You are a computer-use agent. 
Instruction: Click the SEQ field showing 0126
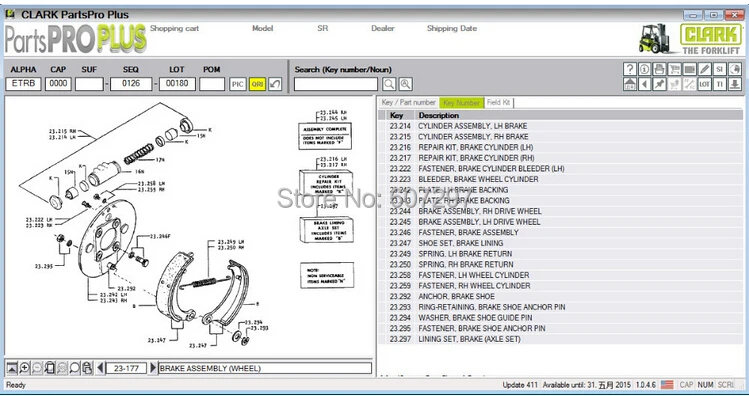131,84
